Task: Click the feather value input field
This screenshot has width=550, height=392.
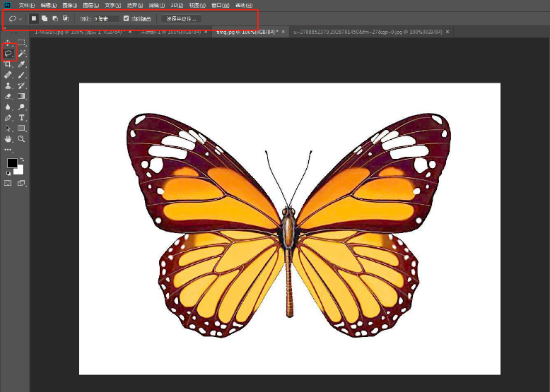Action: coord(106,18)
